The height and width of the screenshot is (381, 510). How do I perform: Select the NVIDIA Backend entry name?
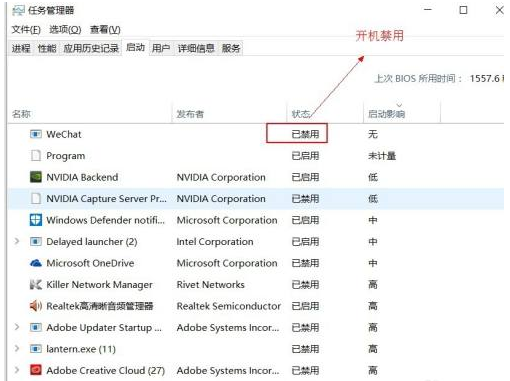click(82, 177)
